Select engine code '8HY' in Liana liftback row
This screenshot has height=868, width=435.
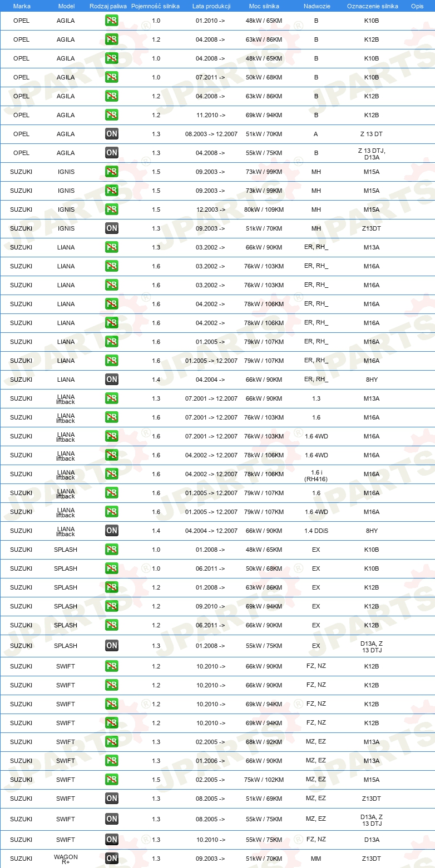coord(372,531)
